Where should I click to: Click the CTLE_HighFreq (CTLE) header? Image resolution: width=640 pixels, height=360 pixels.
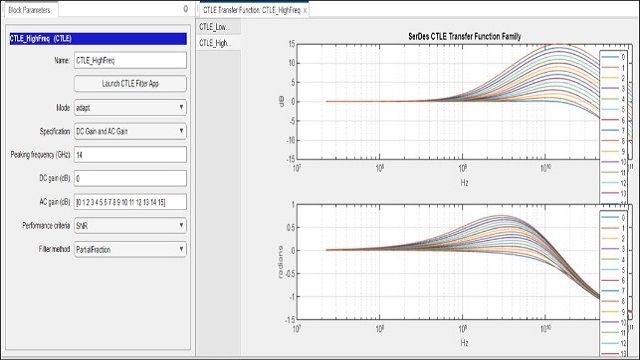click(x=98, y=39)
